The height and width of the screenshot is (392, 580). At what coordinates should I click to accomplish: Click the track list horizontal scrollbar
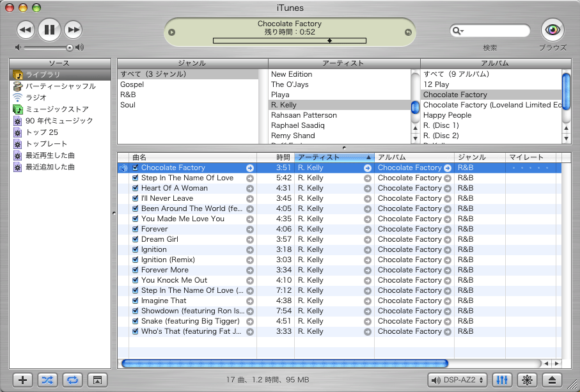pyautogui.click(x=285, y=363)
